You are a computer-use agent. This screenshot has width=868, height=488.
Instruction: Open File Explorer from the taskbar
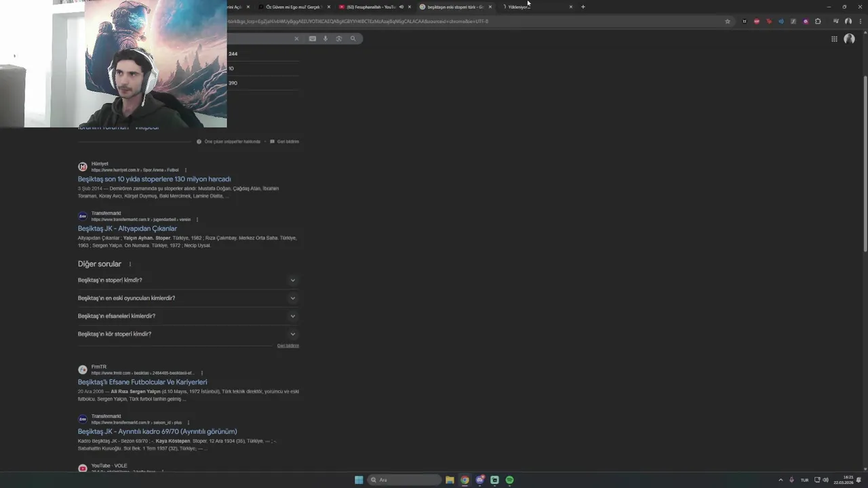(x=450, y=480)
